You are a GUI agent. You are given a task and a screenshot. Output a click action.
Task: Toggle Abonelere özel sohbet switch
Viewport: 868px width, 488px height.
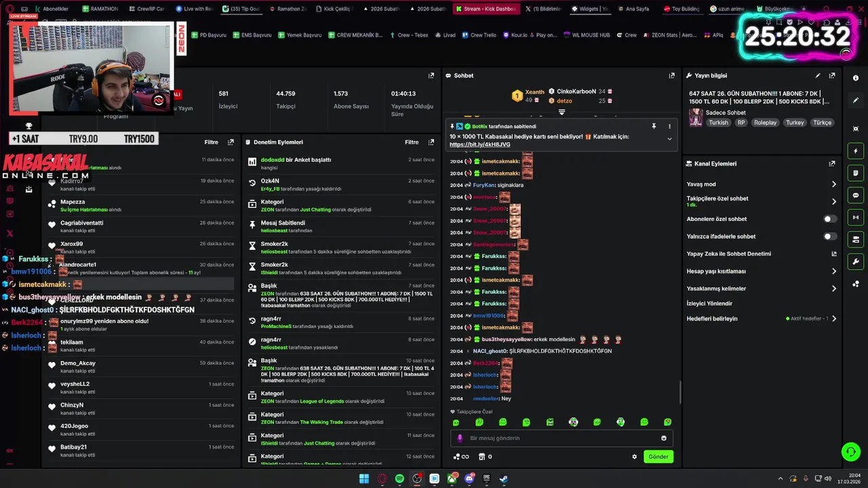(830, 219)
